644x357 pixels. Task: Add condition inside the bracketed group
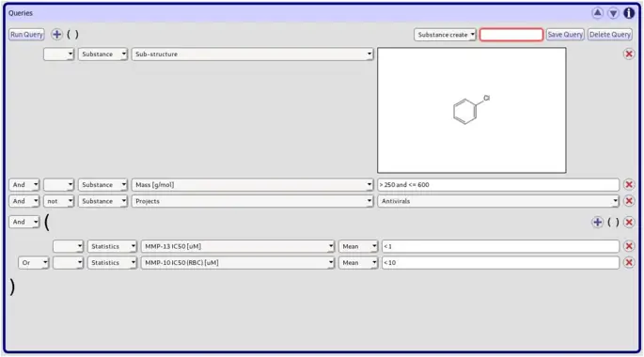coord(598,222)
